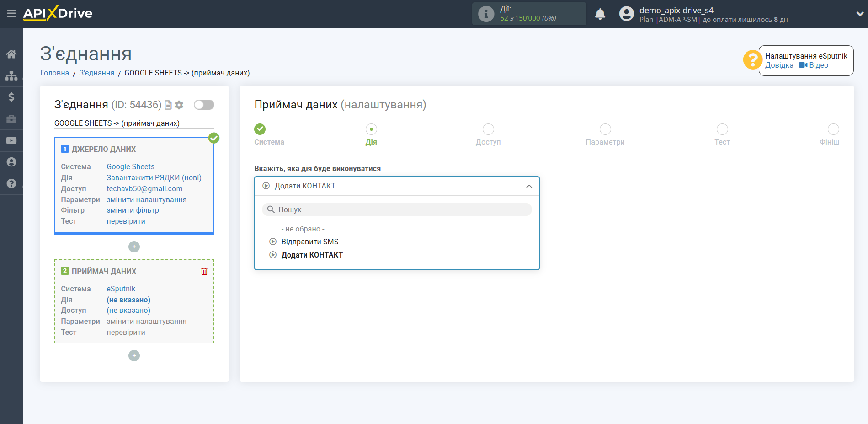Image resolution: width=868 pixels, height=424 pixels.
Task: Click the receiver action '(не вказано)' link
Action: 128,300
